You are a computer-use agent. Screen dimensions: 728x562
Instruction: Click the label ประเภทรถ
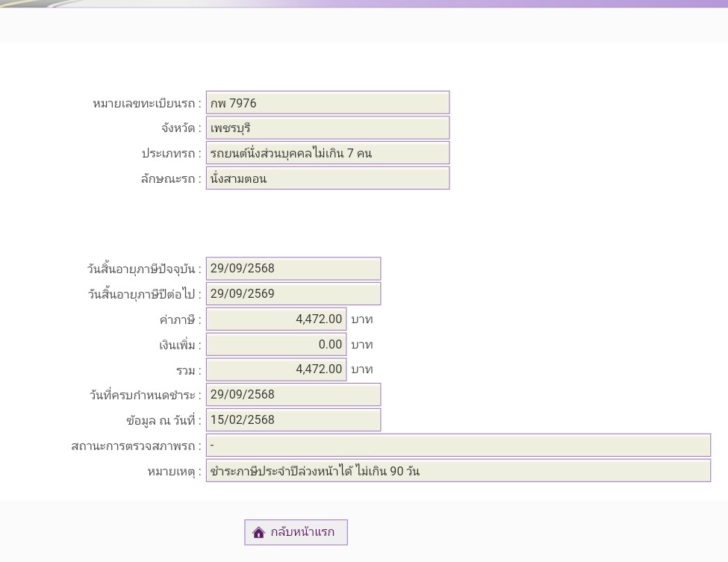point(171,154)
